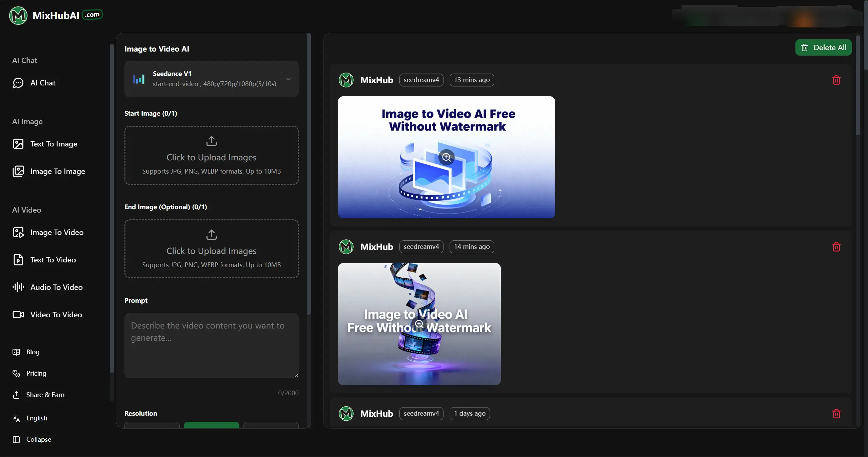Delete the 13 mins ago generation
The height and width of the screenshot is (457, 868).
836,80
